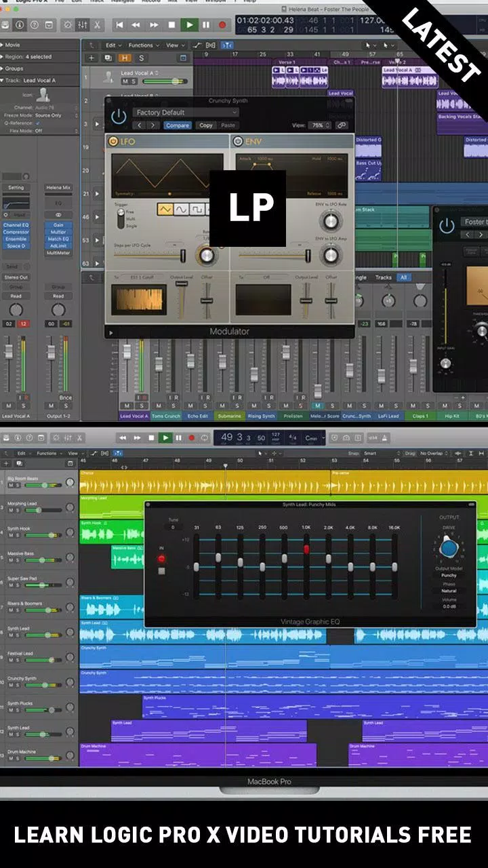This screenshot has width=488, height=868.
Task: Toggle the red IN button on Vintage Graphic EQ
Action: pos(161,559)
